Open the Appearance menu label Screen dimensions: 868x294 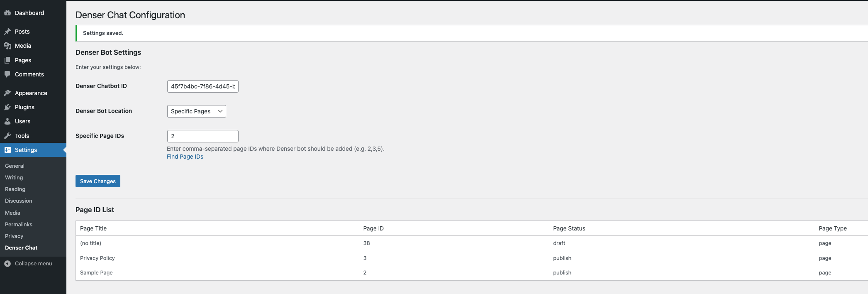coord(31,93)
